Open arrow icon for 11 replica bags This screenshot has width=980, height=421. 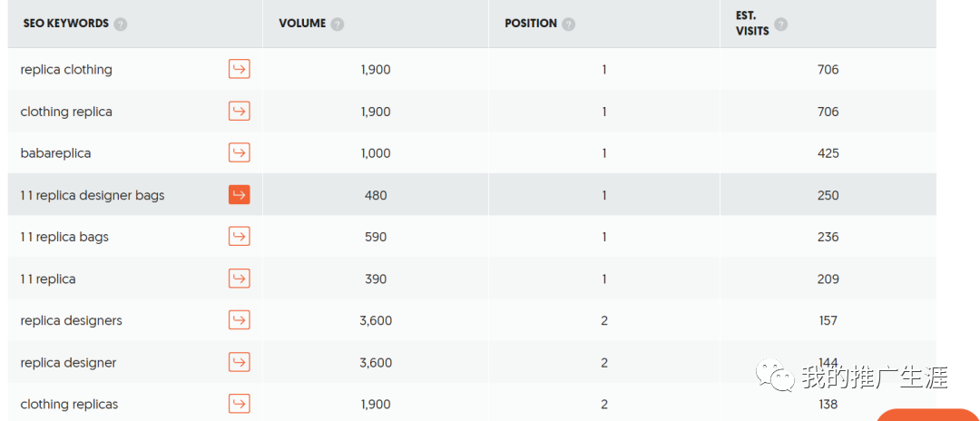[239, 237]
